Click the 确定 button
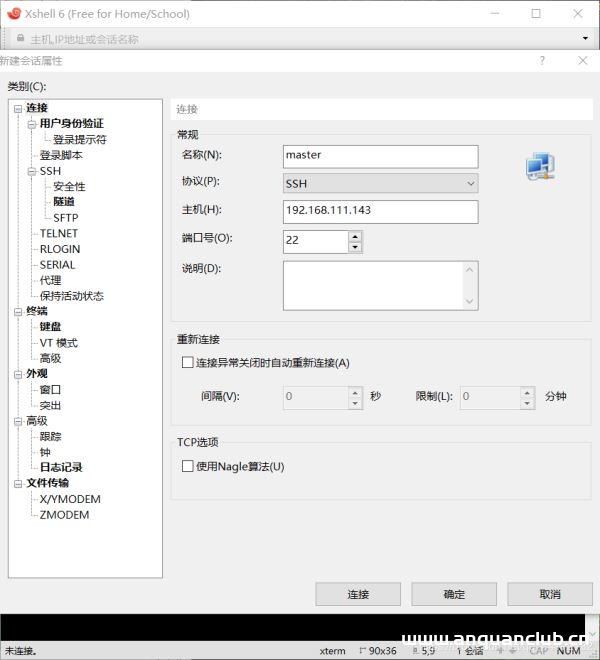 (x=454, y=594)
